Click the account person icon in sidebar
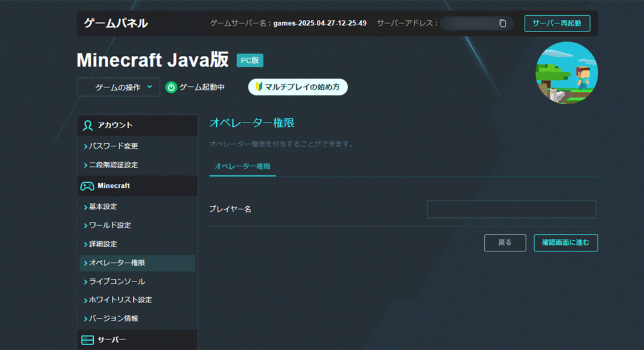Image resolution: width=644 pixels, height=350 pixels. click(87, 125)
